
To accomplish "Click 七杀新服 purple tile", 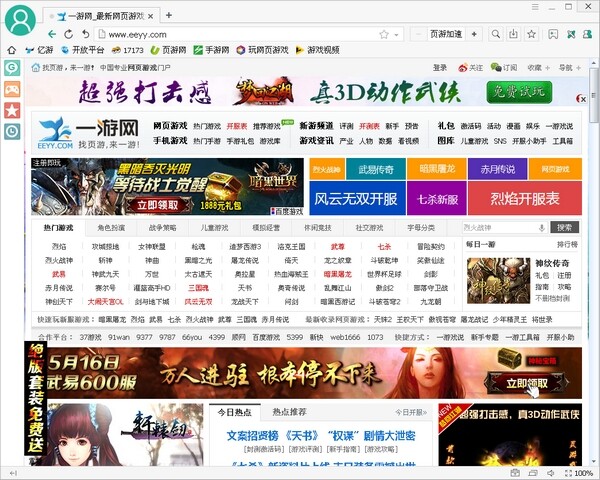I will (x=437, y=198).
